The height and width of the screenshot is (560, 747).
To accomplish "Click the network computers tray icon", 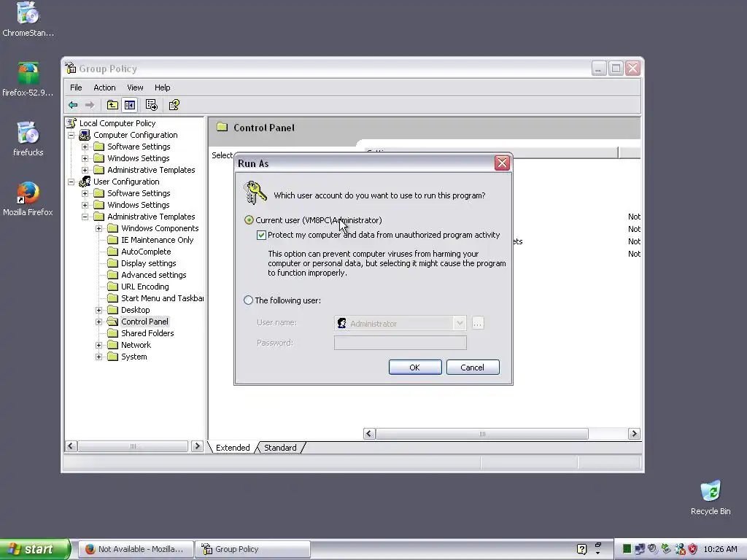I will click(640, 549).
